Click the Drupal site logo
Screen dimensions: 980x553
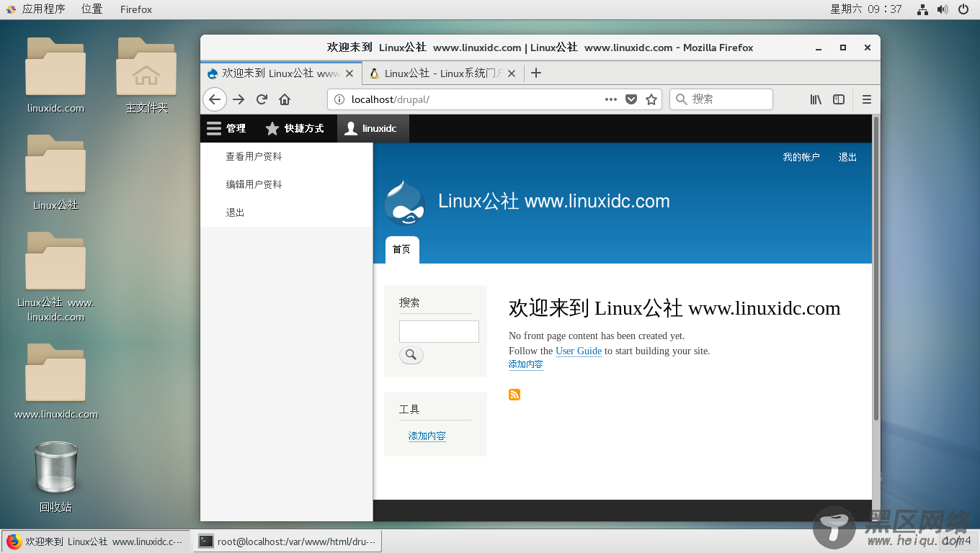click(404, 203)
